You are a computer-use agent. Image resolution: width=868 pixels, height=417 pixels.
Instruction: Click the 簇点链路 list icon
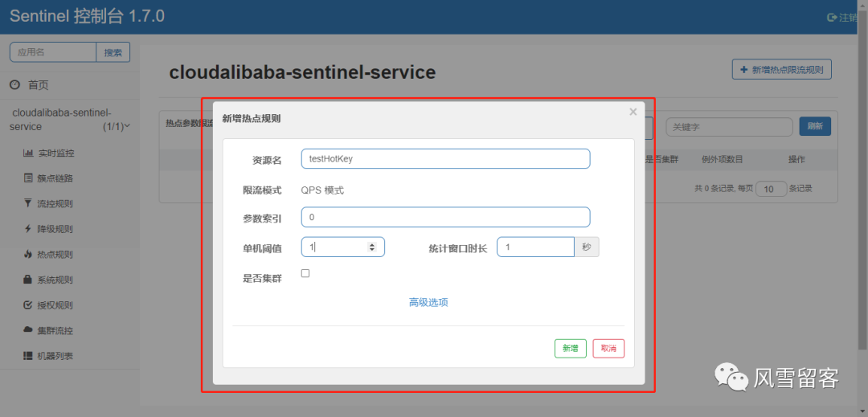coord(28,178)
